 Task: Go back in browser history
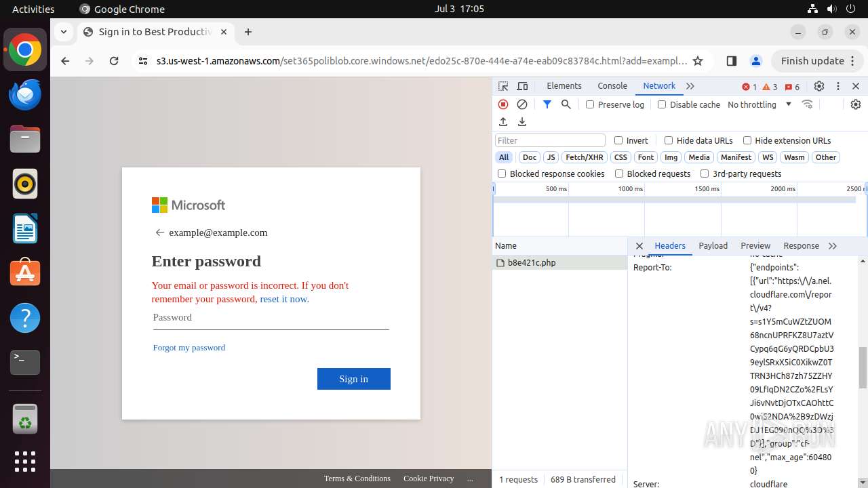click(65, 61)
